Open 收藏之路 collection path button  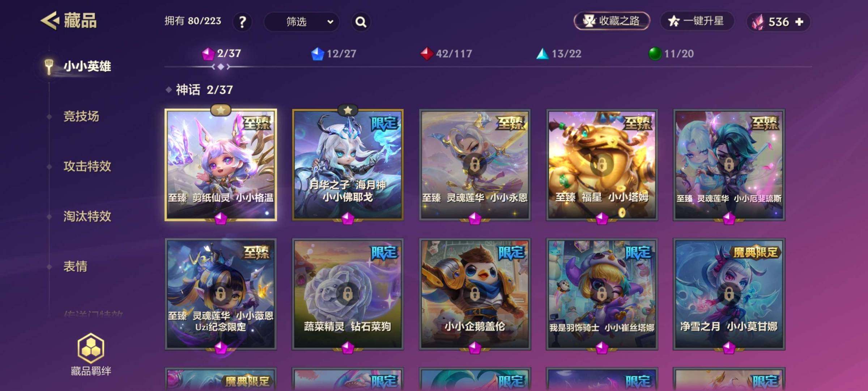pos(612,21)
